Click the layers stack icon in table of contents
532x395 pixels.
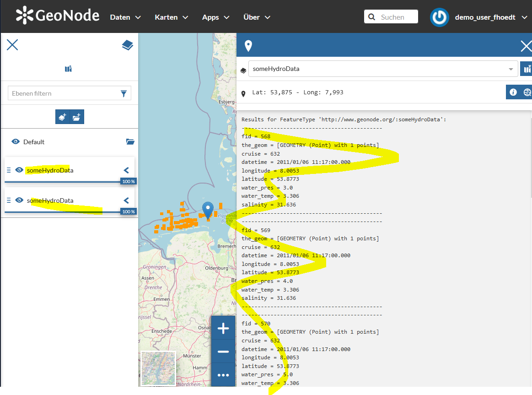128,45
